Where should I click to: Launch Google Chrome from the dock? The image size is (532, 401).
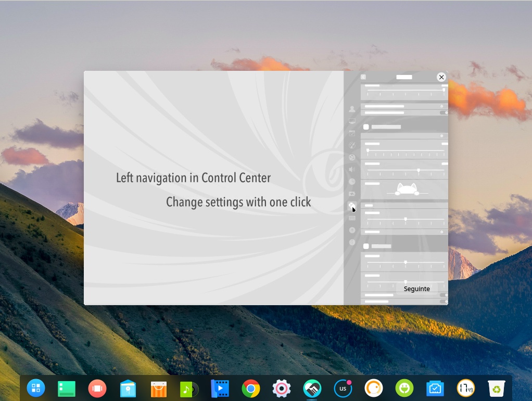click(250, 388)
